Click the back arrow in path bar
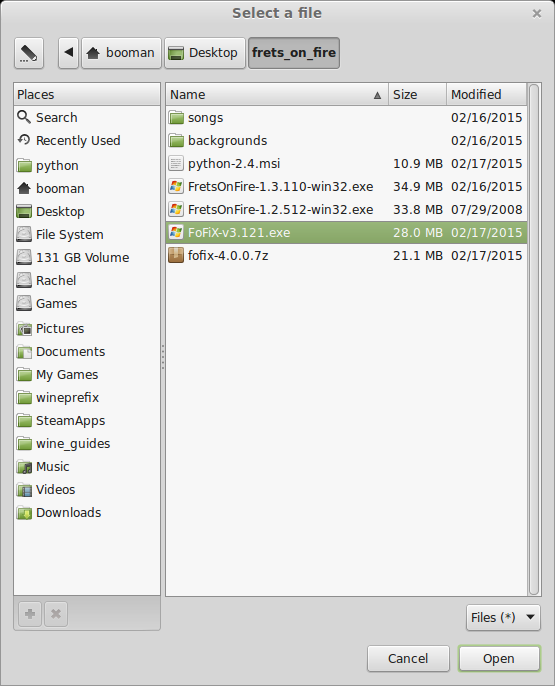Image resolution: width=555 pixels, height=686 pixels. [x=68, y=53]
